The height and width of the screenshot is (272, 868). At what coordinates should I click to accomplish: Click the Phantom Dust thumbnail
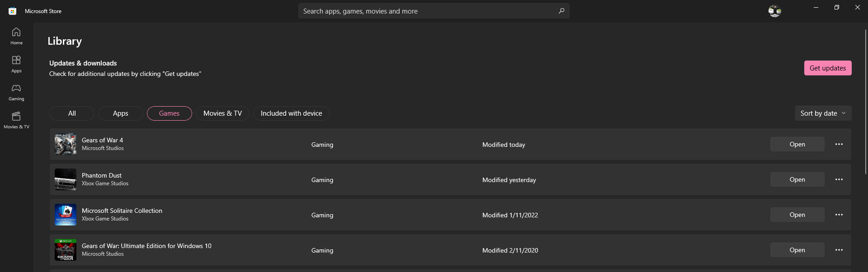click(66, 179)
